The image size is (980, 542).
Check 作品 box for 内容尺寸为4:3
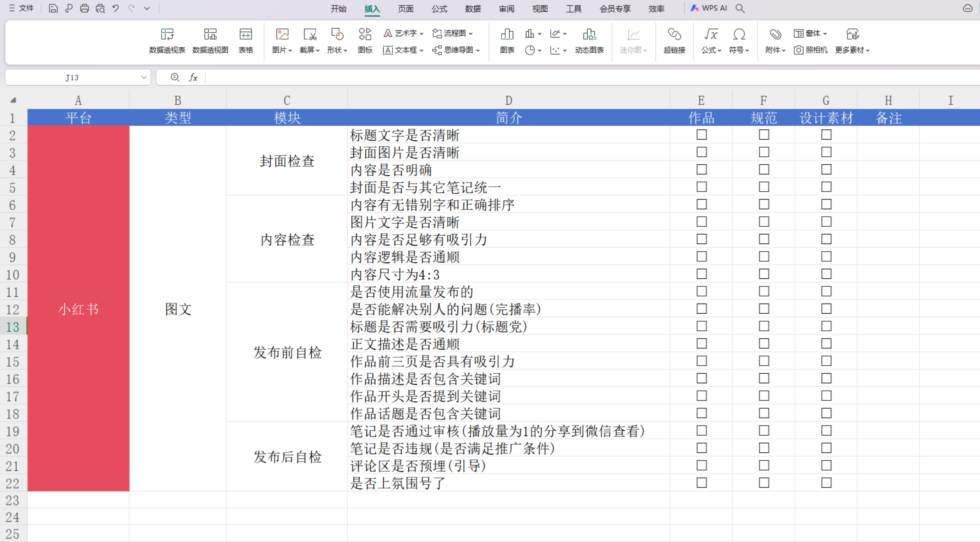click(701, 274)
